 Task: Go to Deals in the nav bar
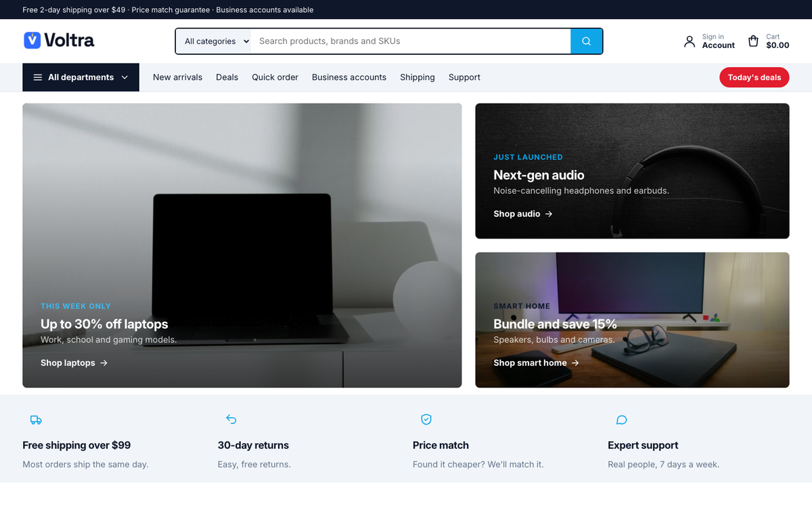(227, 77)
